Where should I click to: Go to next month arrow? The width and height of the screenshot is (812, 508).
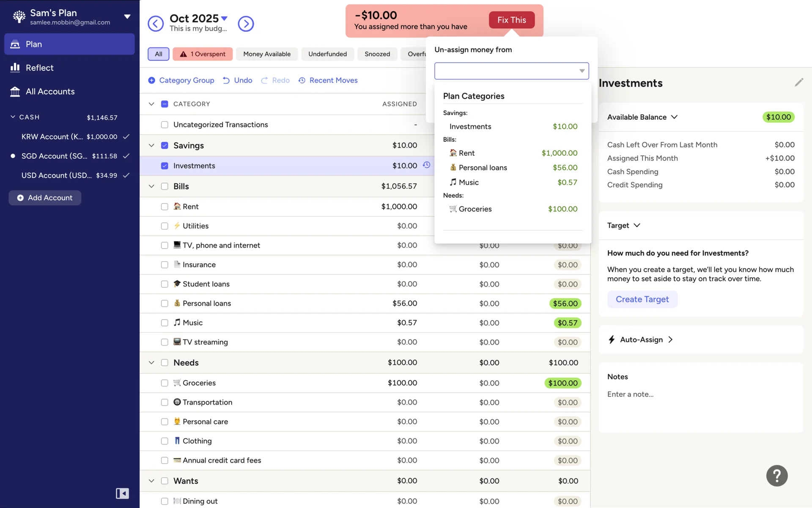coord(246,24)
